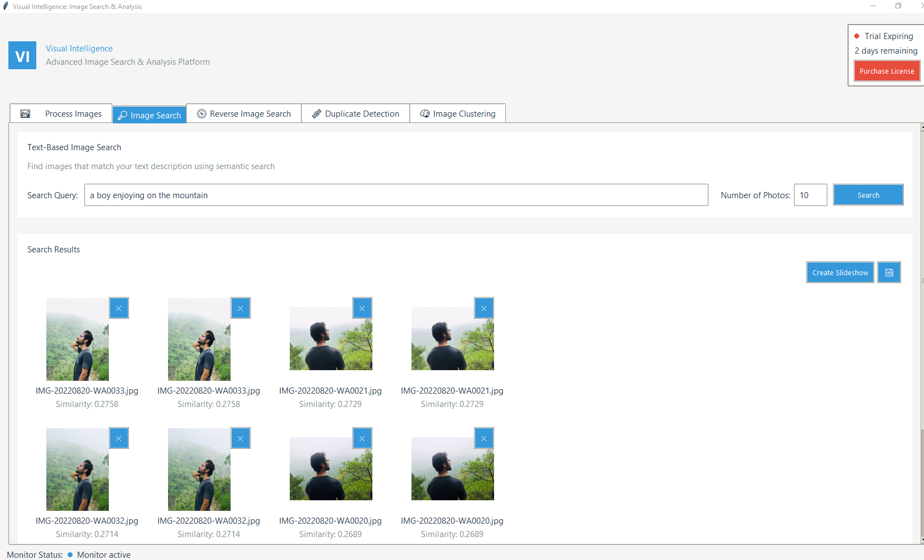This screenshot has width=924, height=560.
Task: Open the first WA0033 thumbnail image
Action: pos(78,339)
